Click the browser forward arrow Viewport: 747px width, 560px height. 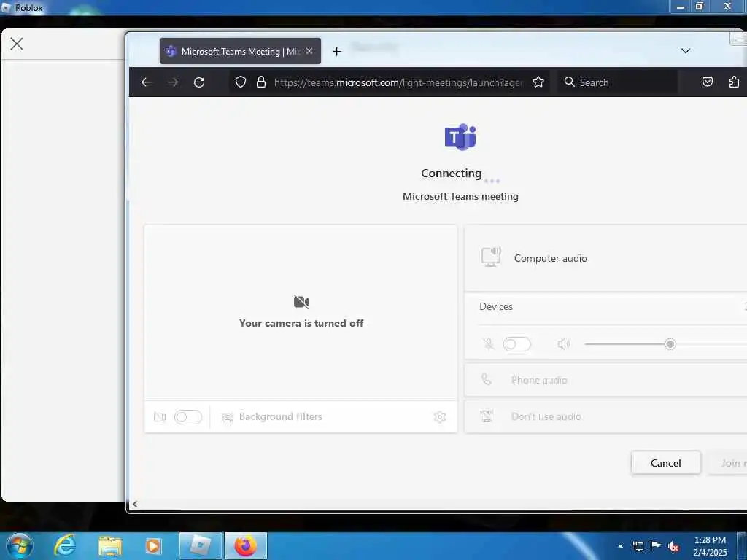[x=173, y=82]
